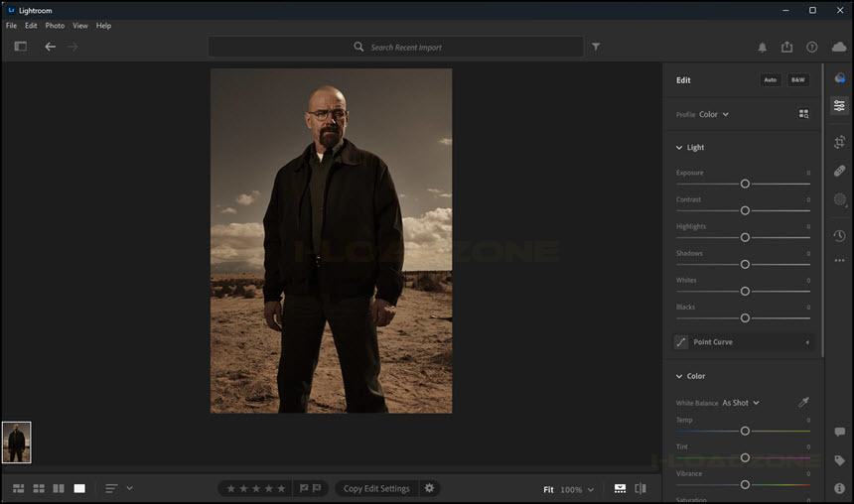This screenshot has width=854, height=504.
Task: Go back with the left arrow
Action: tap(50, 47)
